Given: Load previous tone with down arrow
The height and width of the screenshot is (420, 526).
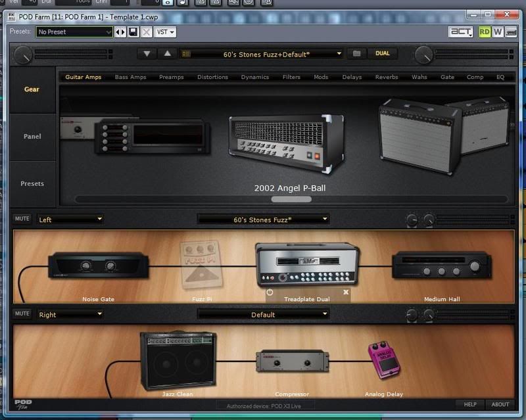Looking at the screenshot, I should (147, 54).
